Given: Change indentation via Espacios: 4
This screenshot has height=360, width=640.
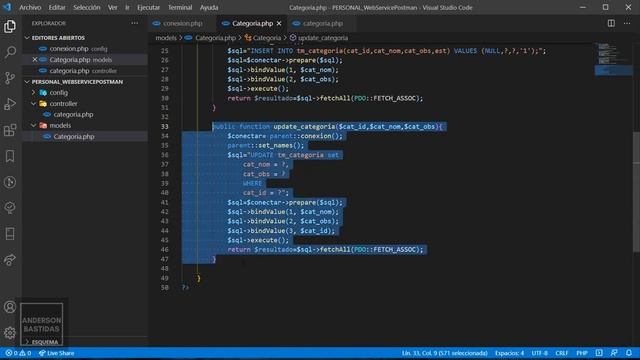Looking at the screenshot, I should tap(509, 353).
